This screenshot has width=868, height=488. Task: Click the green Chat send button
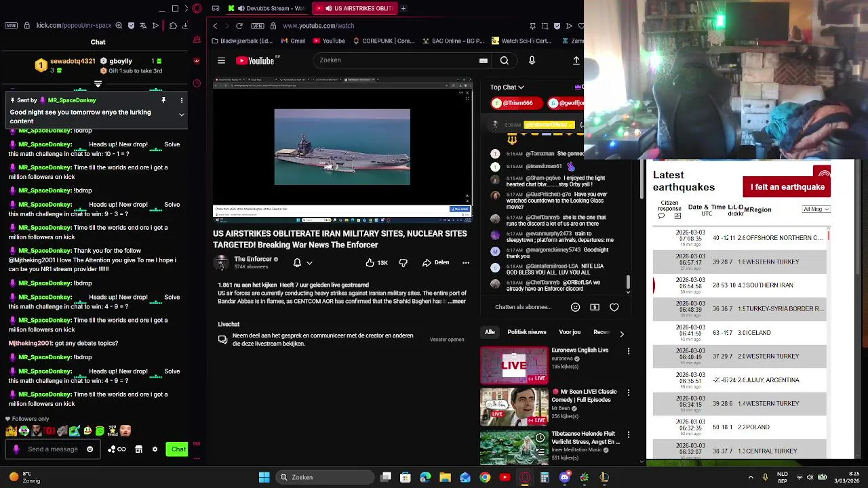point(178,449)
